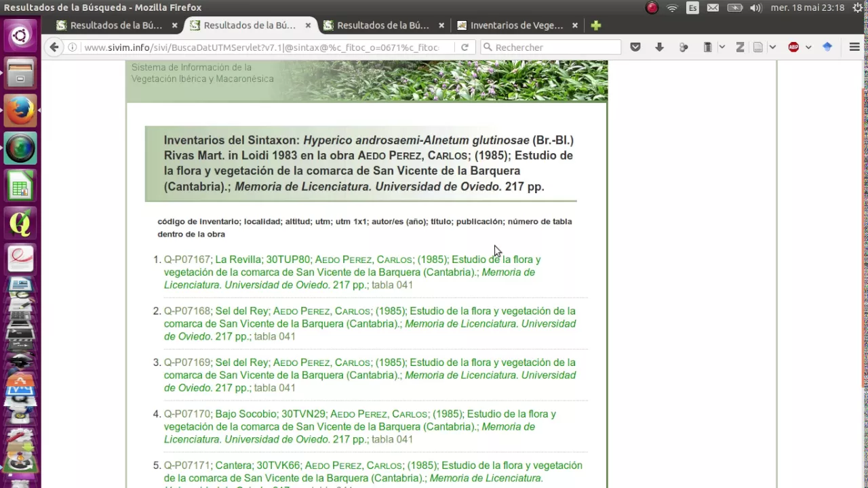Click the Inventarios del Sintaxon heading text
The height and width of the screenshot is (488, 868).
(x=368, y=163)
